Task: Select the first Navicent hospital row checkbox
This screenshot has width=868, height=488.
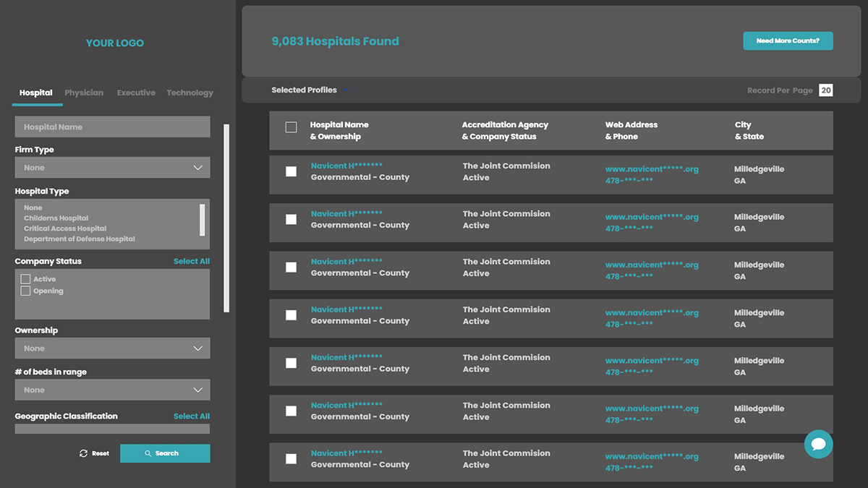Action: tap(291, 171)
